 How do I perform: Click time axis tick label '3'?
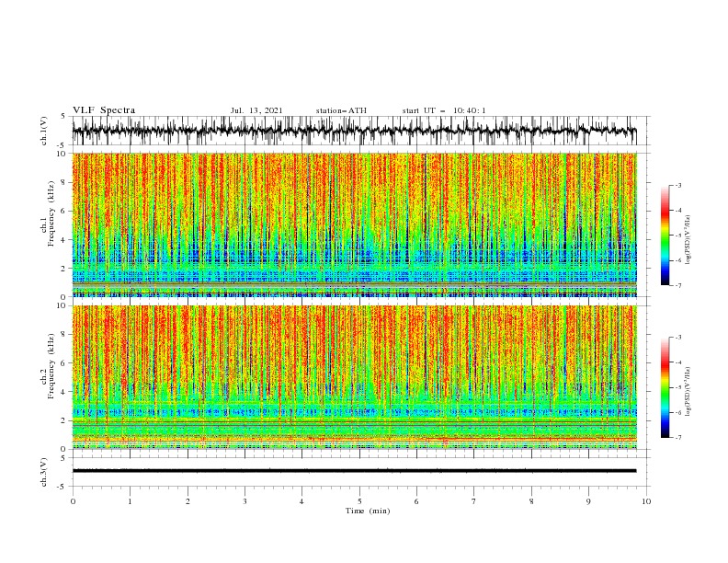click(x=245, y=501)
